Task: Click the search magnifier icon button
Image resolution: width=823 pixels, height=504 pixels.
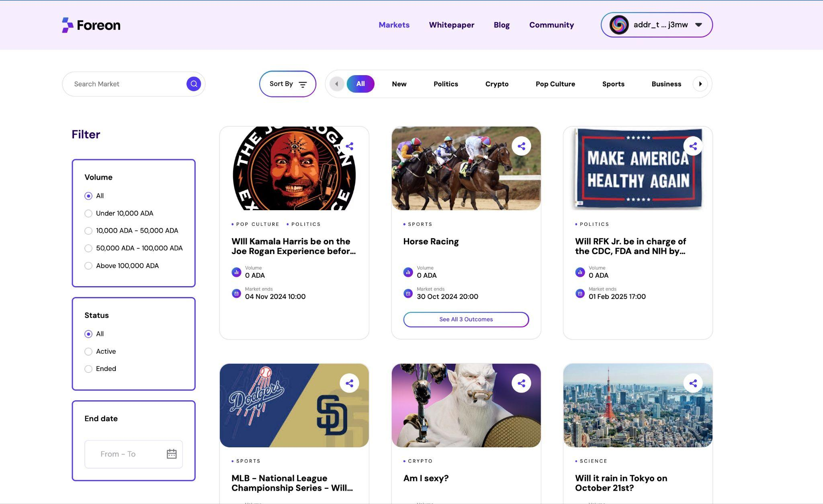Action: (x=193, y=84)
